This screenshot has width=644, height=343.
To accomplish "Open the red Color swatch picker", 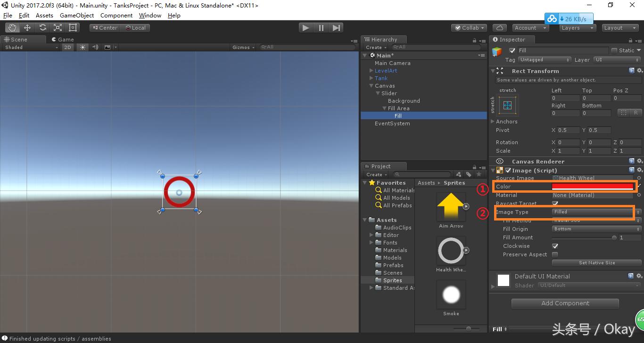I will (592, 186).
